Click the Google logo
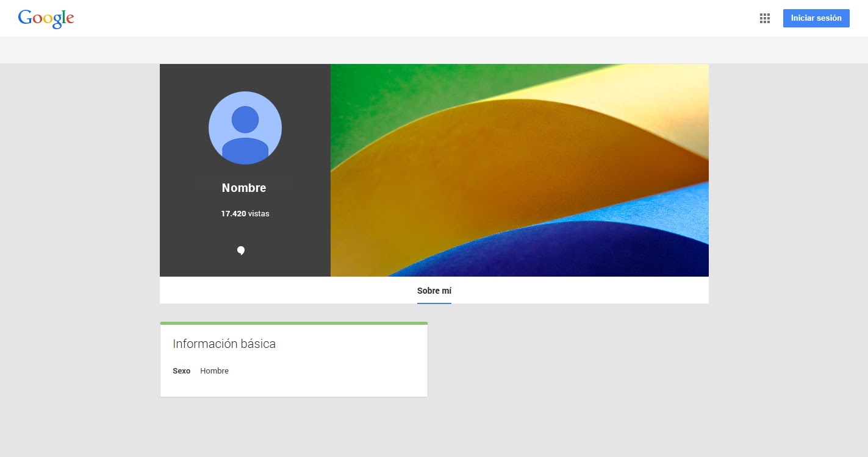The width and height of the screenshot is (868, 457). pyautogui.click(x=46, y=19)
